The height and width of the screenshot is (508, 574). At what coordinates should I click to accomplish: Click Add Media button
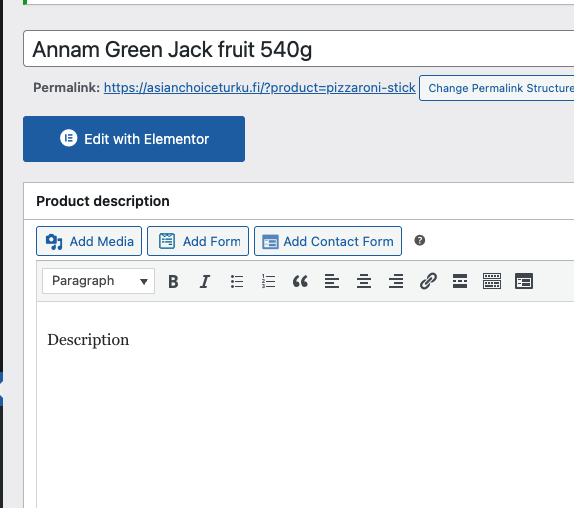click(x=89, y=241)
